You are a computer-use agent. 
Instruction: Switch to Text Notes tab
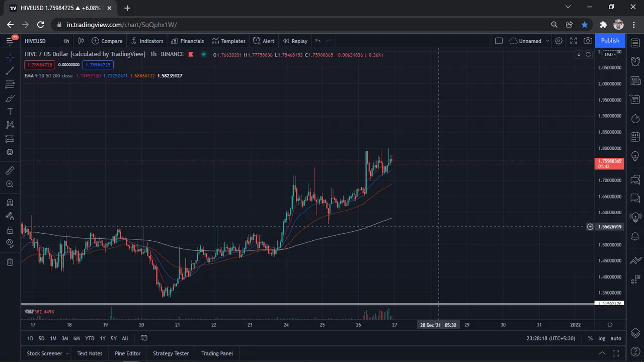click(90, 353)
